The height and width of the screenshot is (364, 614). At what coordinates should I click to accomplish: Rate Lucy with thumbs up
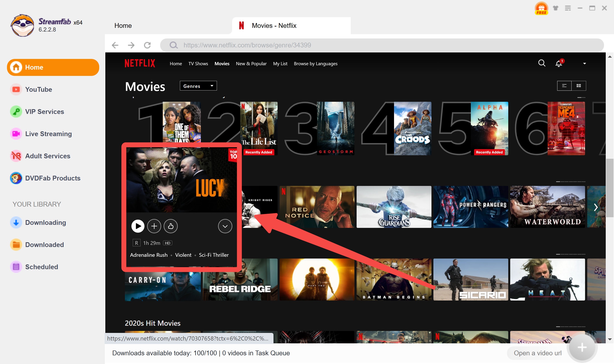coord(171,226)
